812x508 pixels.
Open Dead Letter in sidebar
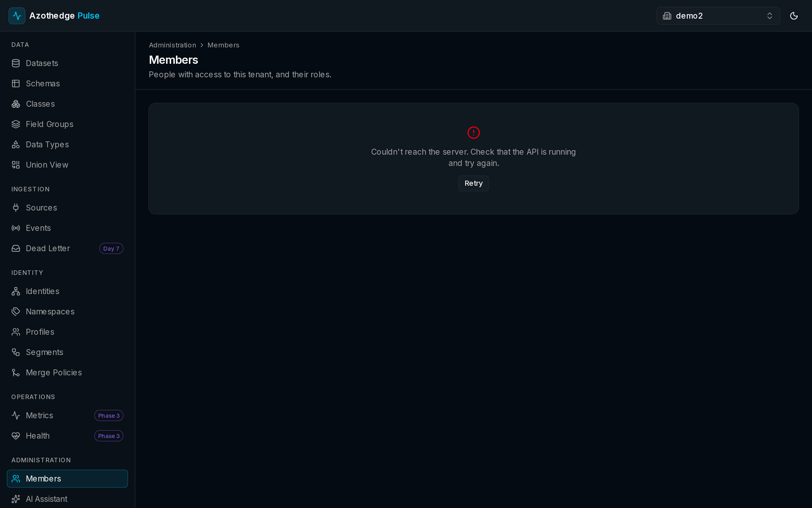point(67,248)
